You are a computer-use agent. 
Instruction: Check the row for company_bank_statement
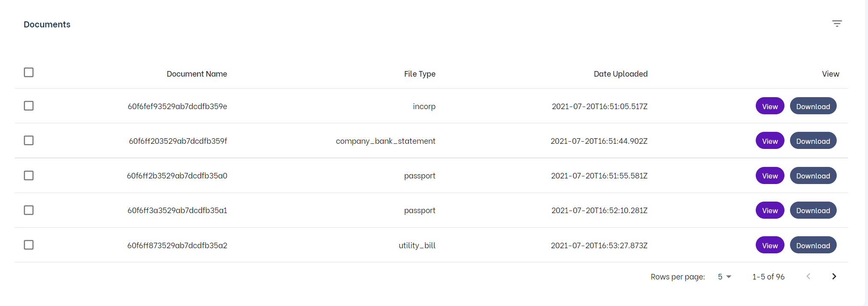coord(29,140)
